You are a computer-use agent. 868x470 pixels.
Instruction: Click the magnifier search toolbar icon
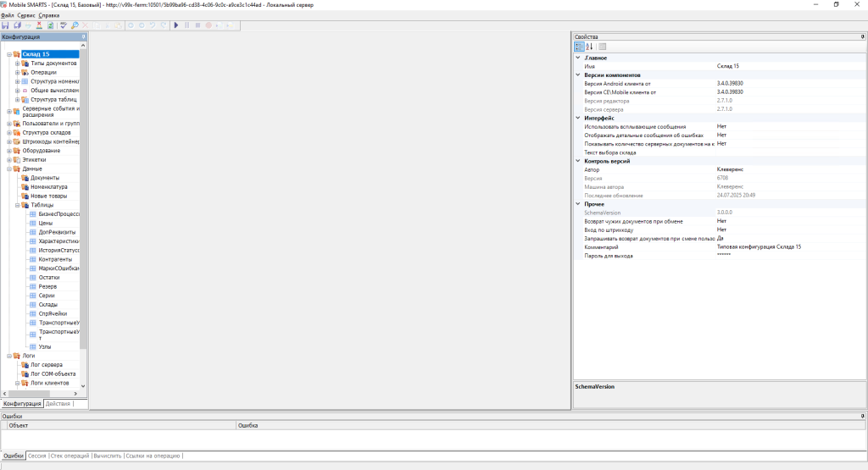[x=75, y=25]
